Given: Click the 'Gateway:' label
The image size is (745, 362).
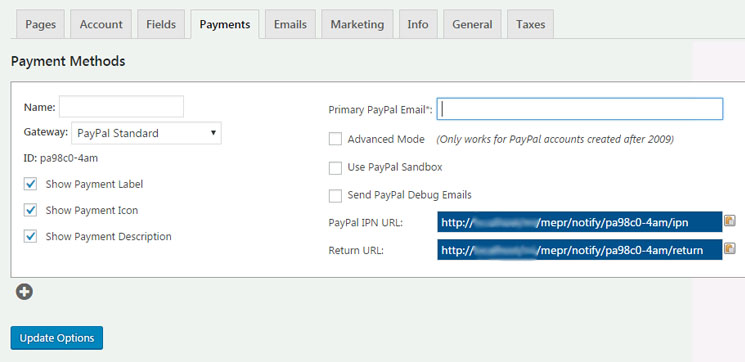Looking at the screenshot, I should click(x=46, y=132).
